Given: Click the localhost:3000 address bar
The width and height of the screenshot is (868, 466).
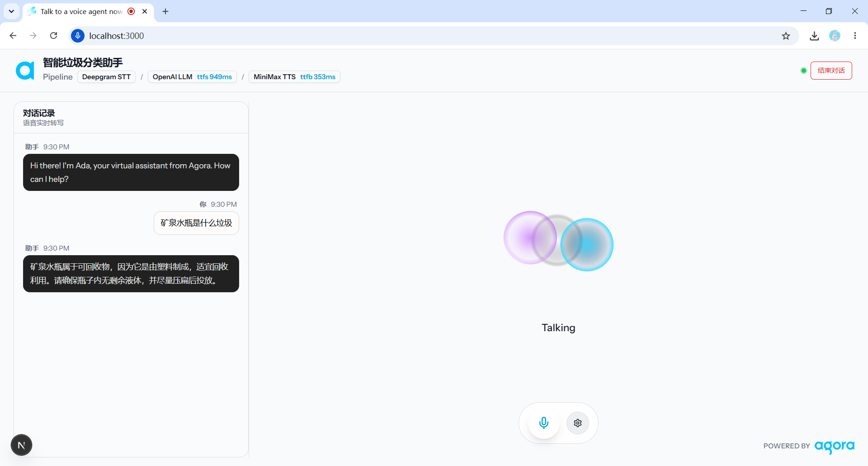Looking at the screenshot, I should click(x=433, y=36).
